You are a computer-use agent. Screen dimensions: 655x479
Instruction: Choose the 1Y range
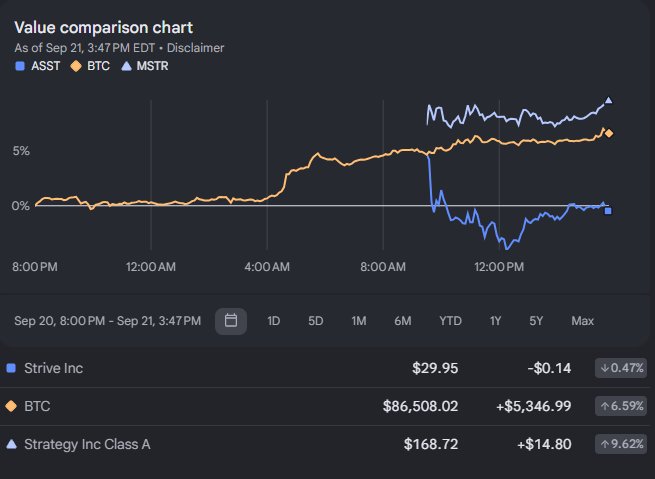(495, 321)
